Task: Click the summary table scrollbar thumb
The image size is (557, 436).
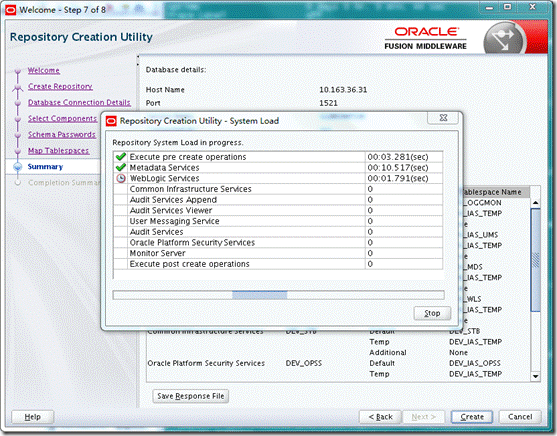Action: pos(535,260)
